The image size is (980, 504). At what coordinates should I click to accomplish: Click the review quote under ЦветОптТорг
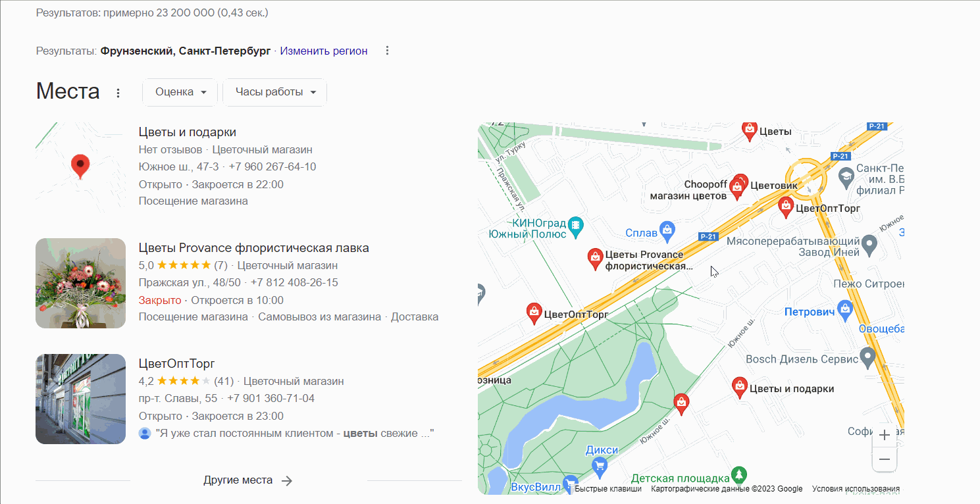[295, 434]
